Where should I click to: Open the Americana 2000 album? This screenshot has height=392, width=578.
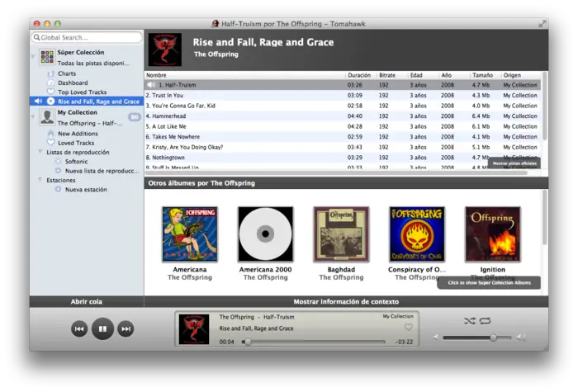[265, 234]
